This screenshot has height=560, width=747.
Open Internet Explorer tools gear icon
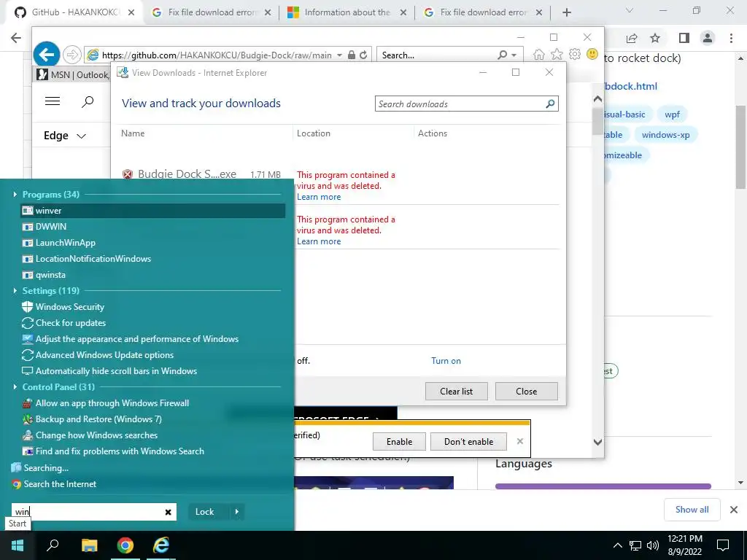[575, 54]
